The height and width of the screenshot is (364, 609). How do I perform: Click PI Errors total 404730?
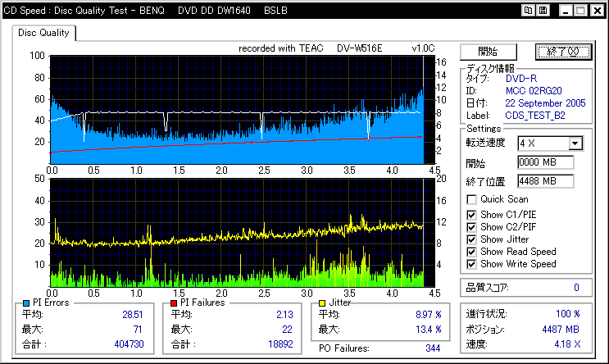pyautogui.click(x=129, y=344)
